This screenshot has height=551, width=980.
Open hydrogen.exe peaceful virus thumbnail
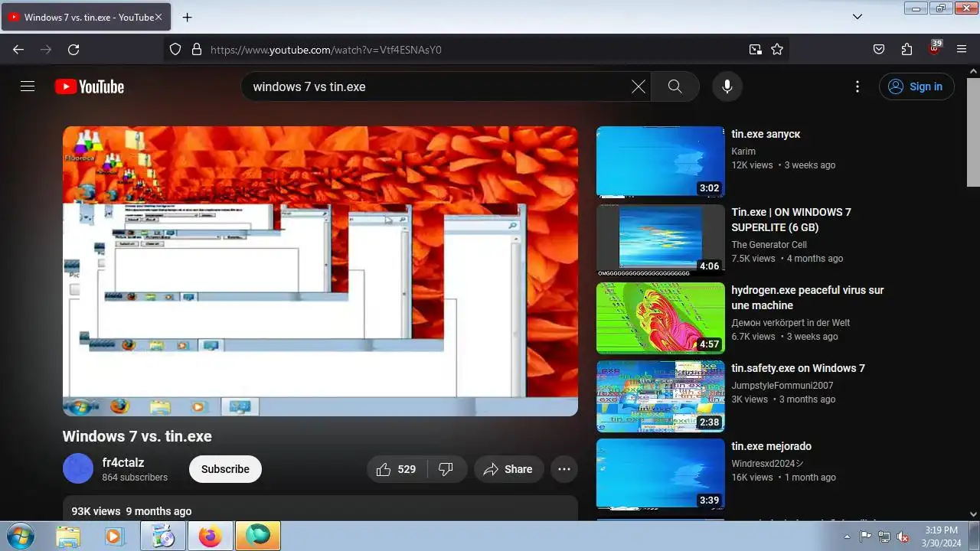(x=660, y=318)
